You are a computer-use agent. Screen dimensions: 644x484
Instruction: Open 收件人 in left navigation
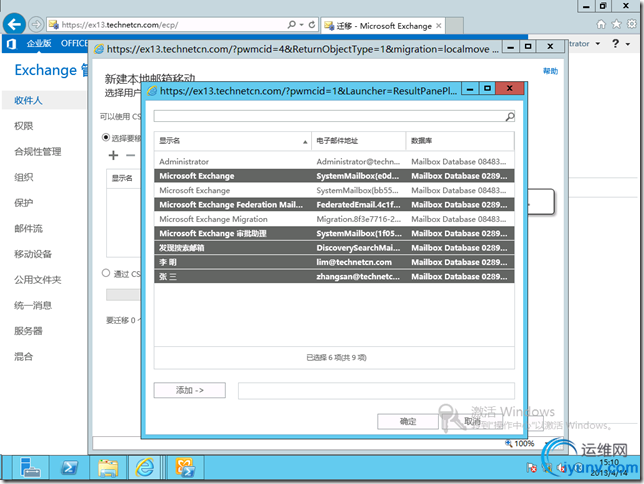coord(28,100)
